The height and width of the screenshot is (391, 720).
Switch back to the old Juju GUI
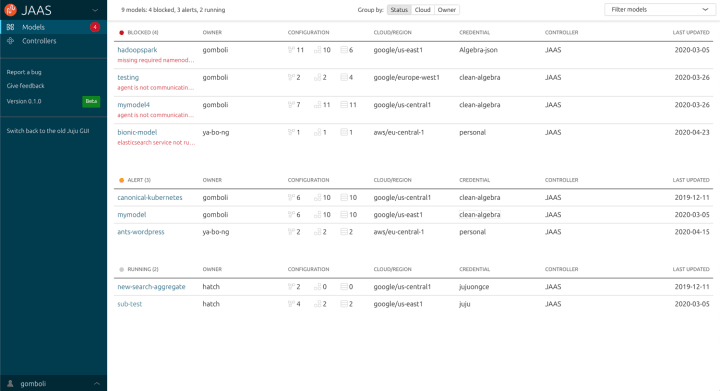coord(48,131)
